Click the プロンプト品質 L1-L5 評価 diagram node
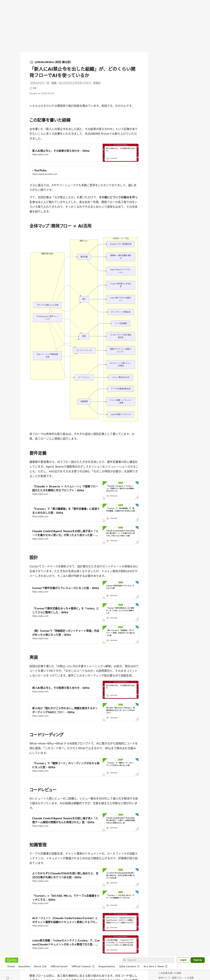 [47, 305]
